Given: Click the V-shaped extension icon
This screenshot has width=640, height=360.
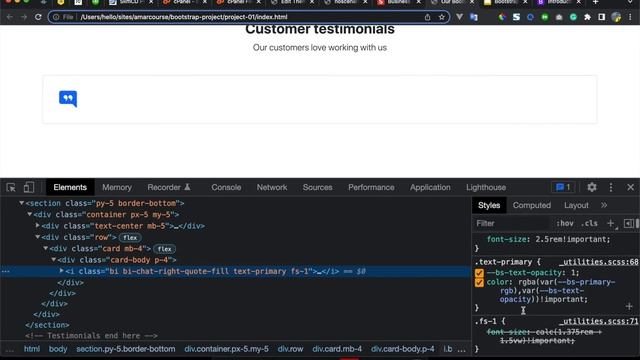Looking at the screenshot, I should click(459, 17).
